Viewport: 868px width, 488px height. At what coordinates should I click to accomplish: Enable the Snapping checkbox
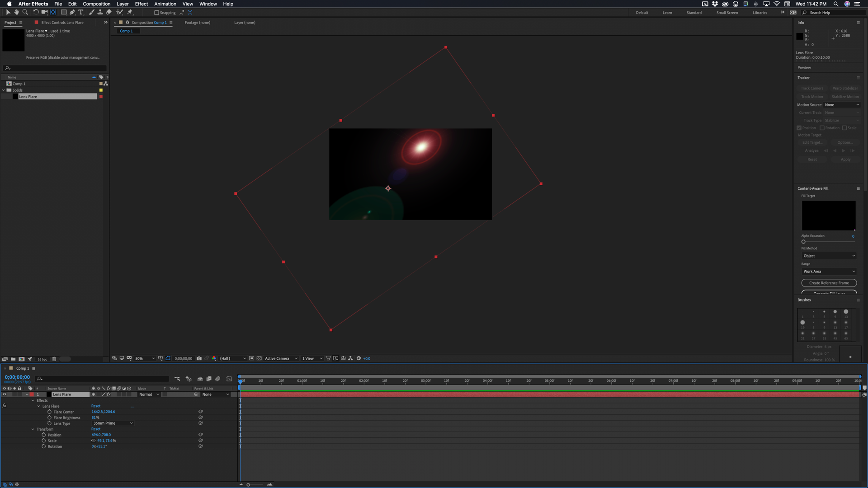coord(157,13)
